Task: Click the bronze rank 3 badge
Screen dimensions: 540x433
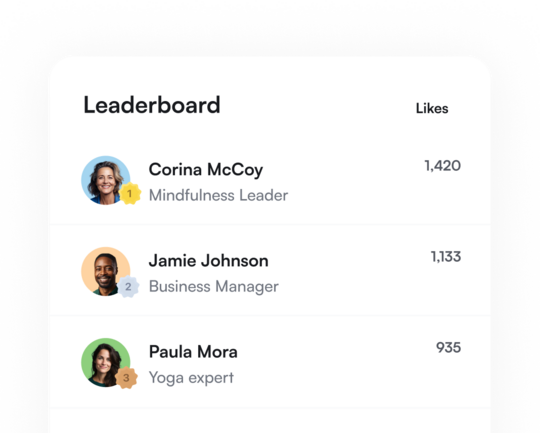Action: (x=126, y=378)
